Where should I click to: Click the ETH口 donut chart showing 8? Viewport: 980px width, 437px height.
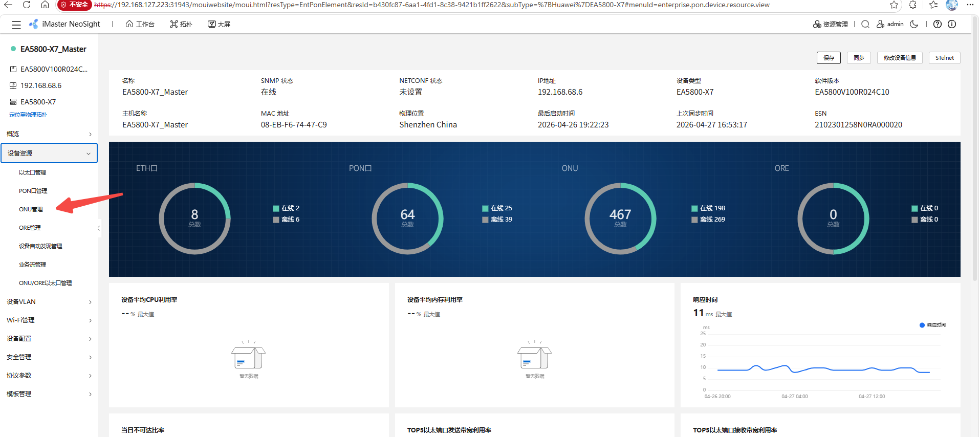[194, 218]
